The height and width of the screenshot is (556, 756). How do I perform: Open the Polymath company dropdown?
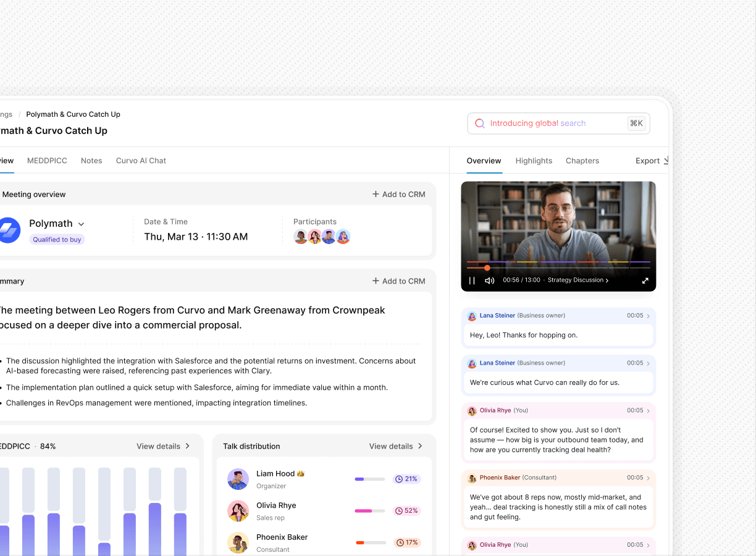pyautogui.click(x=81, y=224)
